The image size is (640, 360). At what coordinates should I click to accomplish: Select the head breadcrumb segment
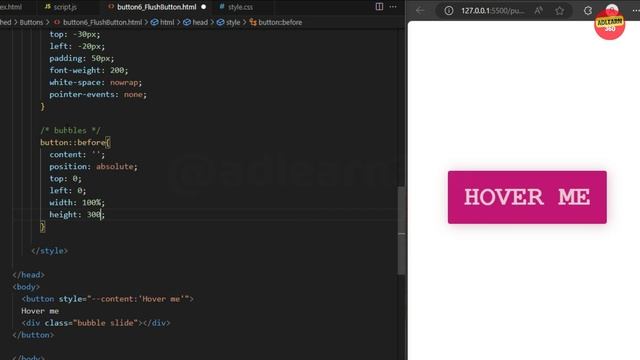click(x=196, y=22)
